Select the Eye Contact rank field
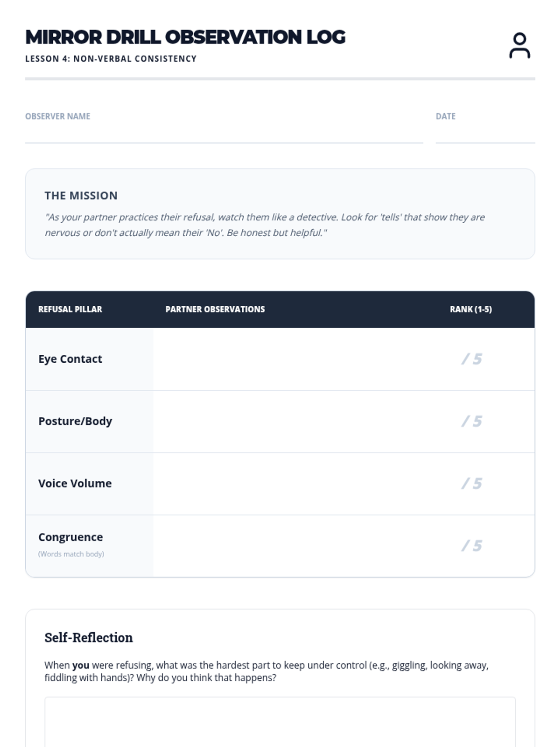The width and height of the screenshot is (560, 747). [471, 359]
